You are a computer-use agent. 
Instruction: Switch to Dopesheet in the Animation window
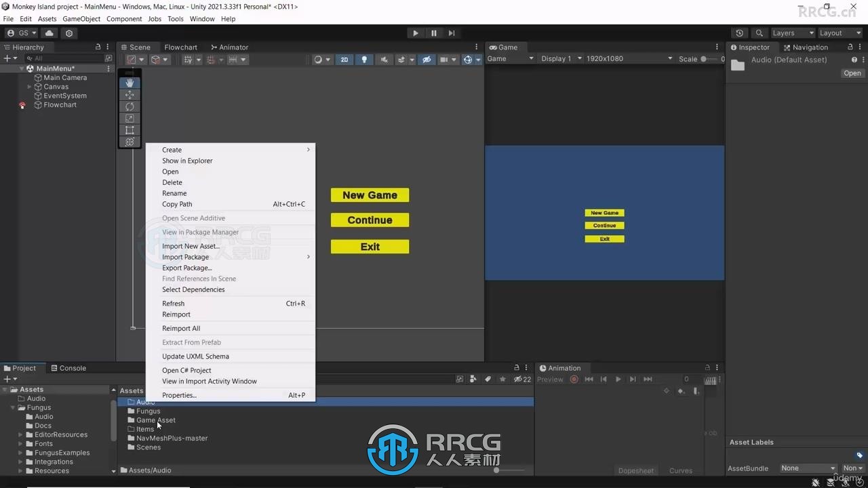tap(636, 470)
